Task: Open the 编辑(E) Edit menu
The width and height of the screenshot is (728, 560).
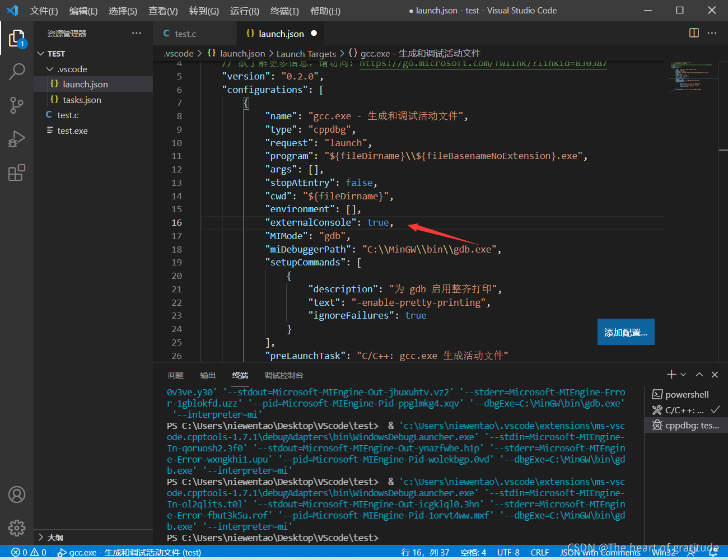Action: 83,11
